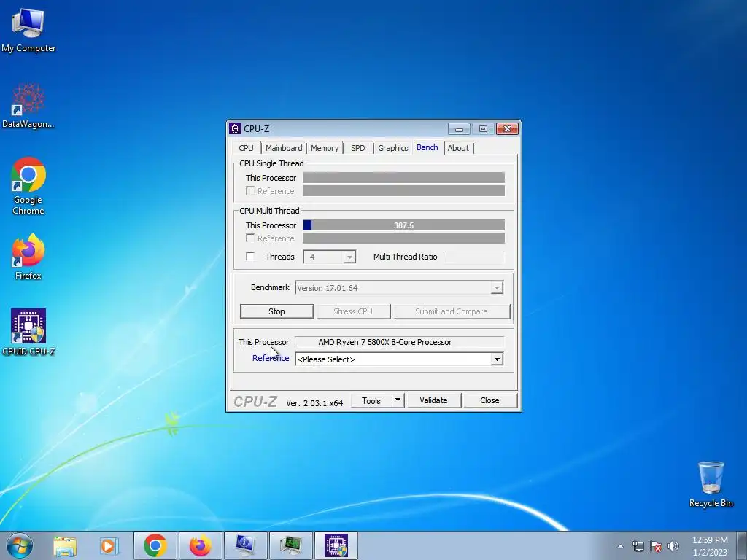Click the Multi Thread Reference bar
The width and height of the screenshot is (747, 560).
click(x=403, y=238)
